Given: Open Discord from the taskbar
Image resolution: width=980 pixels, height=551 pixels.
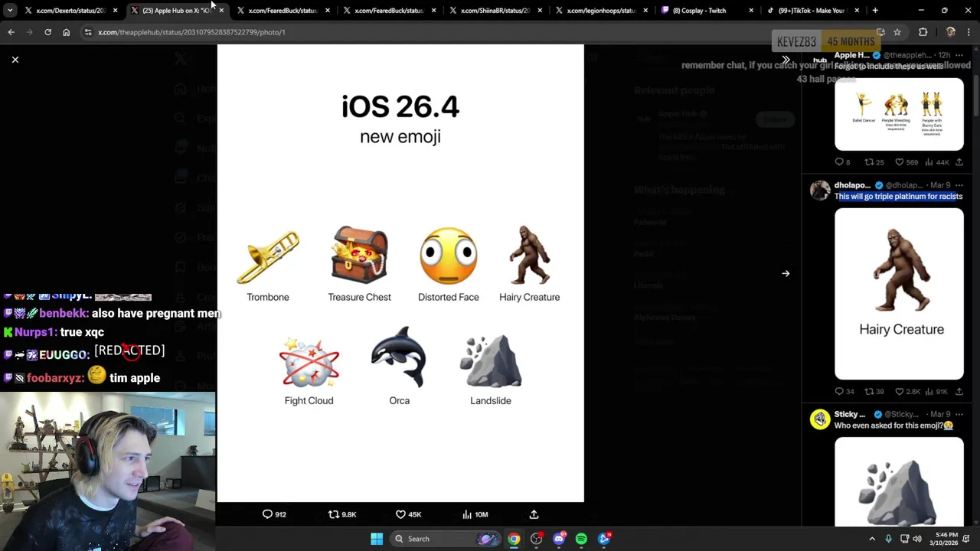Looking at the screenshot, I should coord(559,539).
